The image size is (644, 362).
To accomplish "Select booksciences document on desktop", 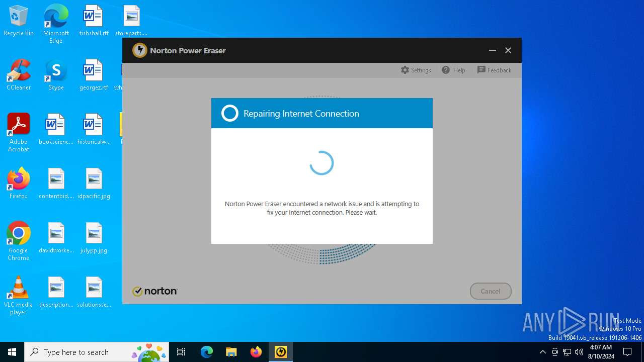I will [x=56, y=129].
